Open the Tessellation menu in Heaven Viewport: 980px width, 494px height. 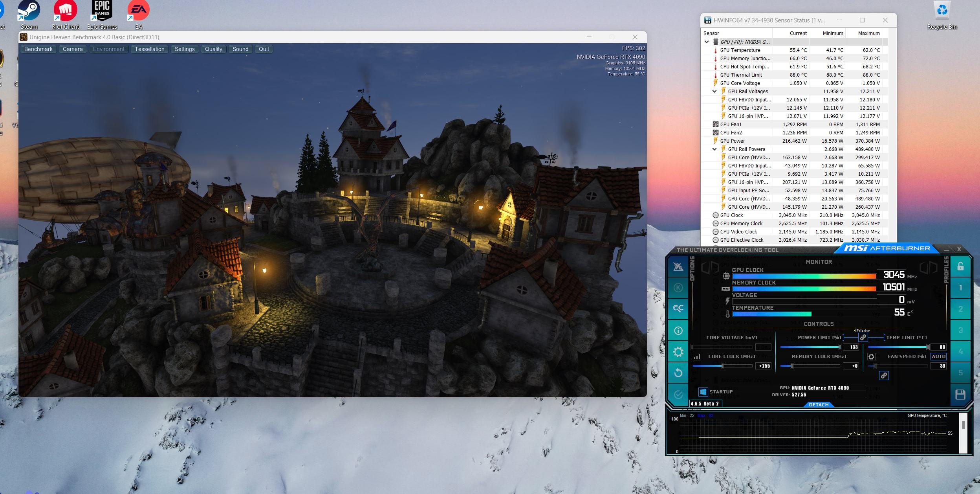[x=149, y=49]
